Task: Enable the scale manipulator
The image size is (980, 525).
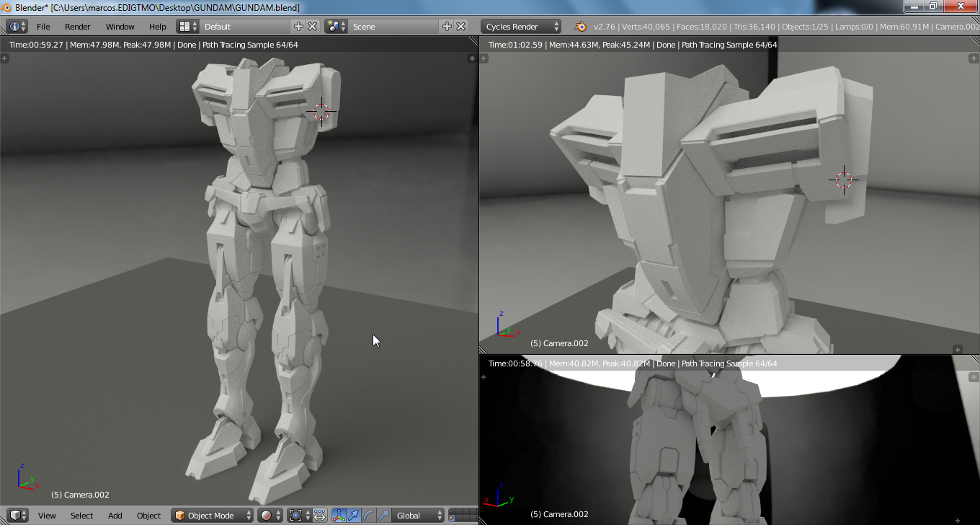Action: (384, 516)
